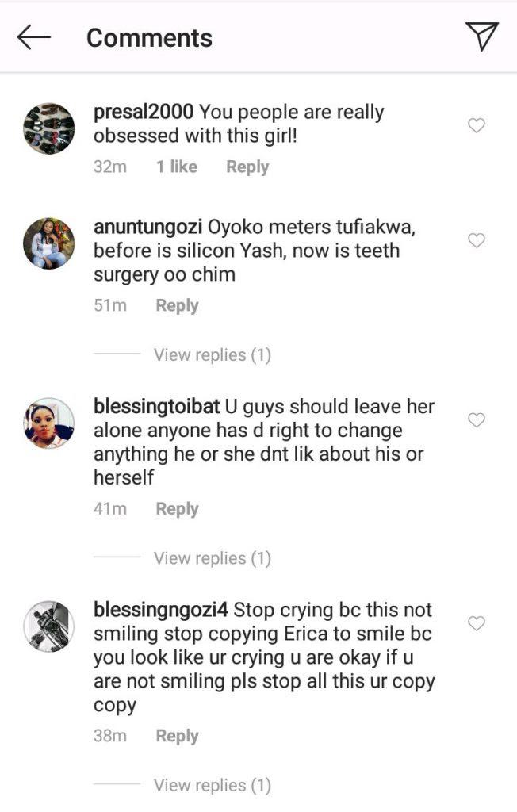The image size is (517, 812).
Task: Open presal2000's profile picture
Action: (x=49, y=128)
